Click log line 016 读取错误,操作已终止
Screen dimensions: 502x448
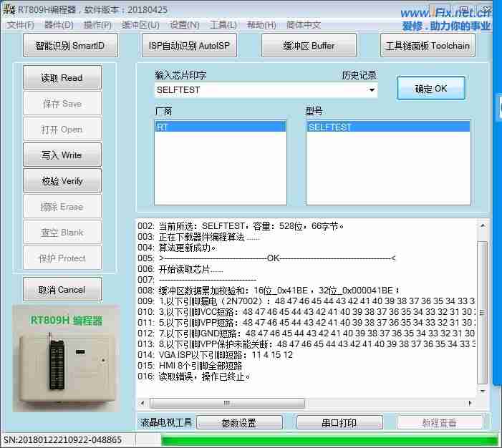[194, 376]
